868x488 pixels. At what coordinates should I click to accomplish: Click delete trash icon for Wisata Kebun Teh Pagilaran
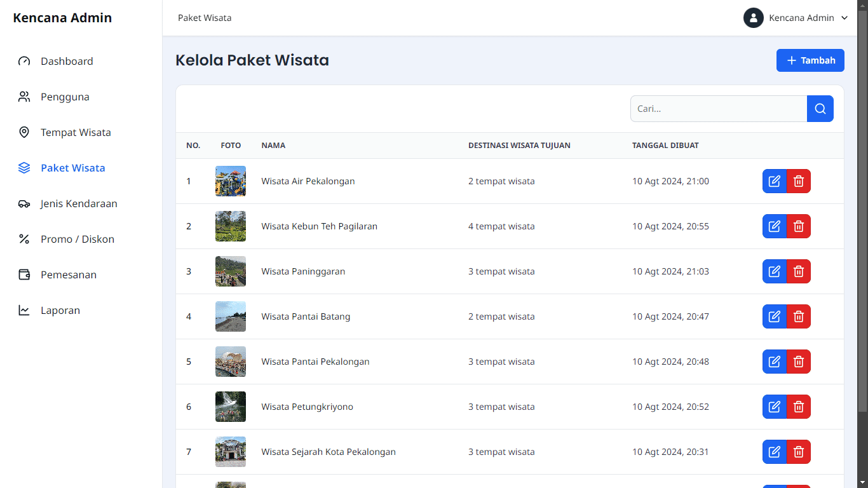point(799,226)
